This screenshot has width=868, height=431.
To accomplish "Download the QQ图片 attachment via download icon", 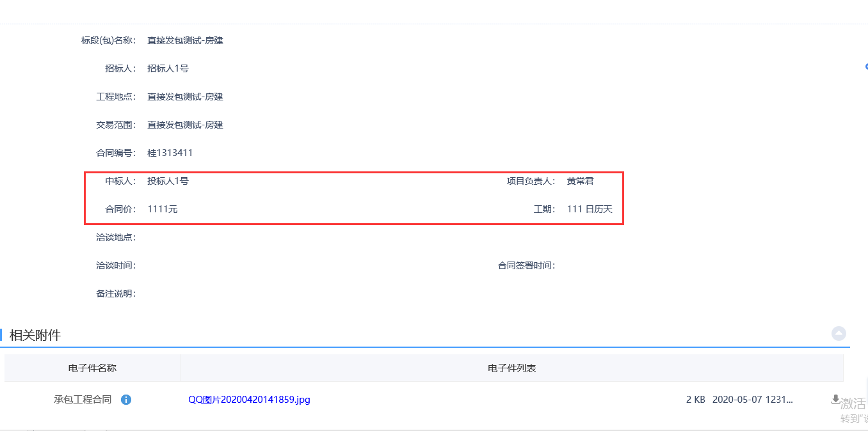I will coord(835,400).
